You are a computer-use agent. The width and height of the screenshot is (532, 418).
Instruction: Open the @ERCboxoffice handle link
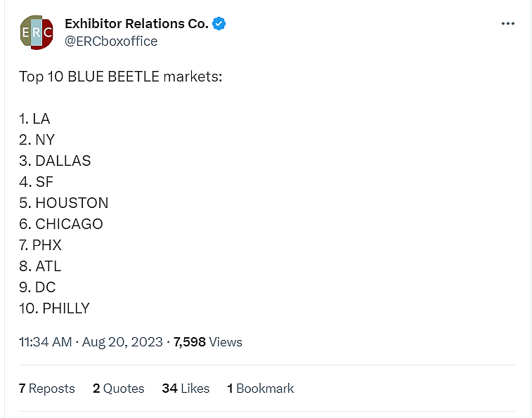click(x=111, y=41)
